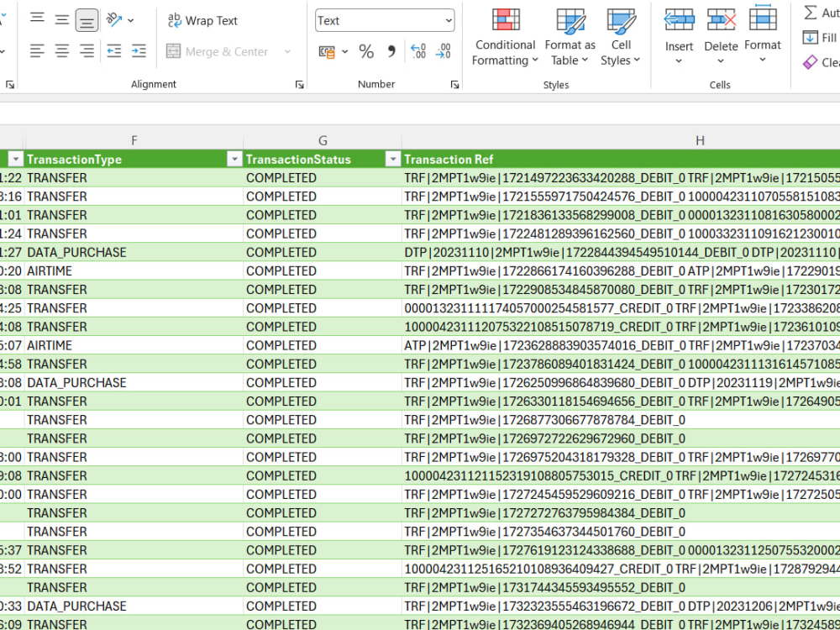840x630 pixels.
Task: Toggle center text alignment
Action: (x=61, y=51)
